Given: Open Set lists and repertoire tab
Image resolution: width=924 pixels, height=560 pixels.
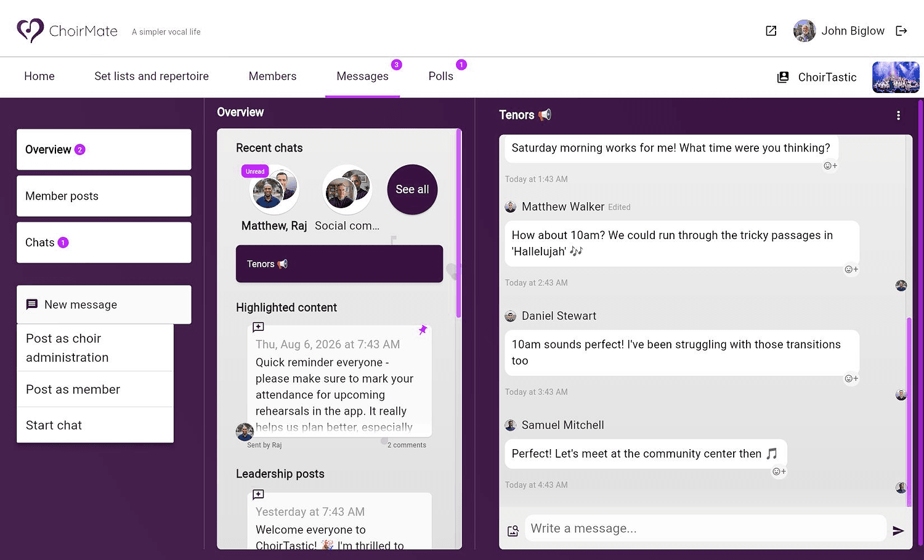Looking at the screenshot, I should click(x=152, y=76).
